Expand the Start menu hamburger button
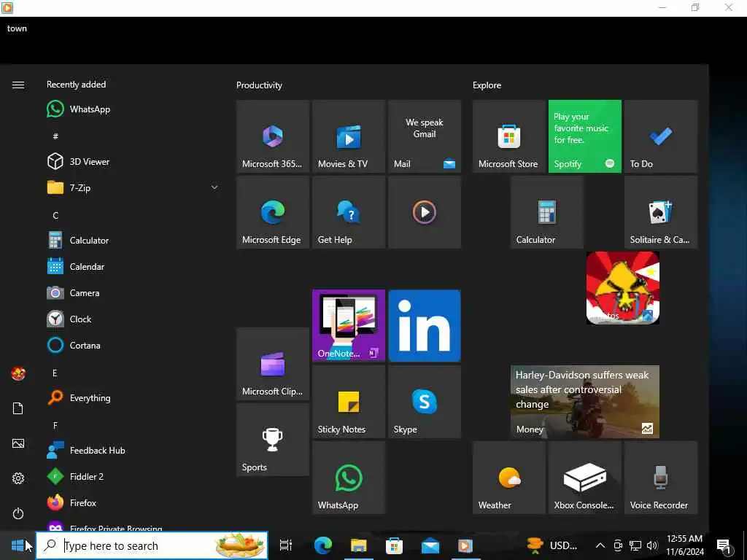Viewport: 747px width, 560px height. 18,85
